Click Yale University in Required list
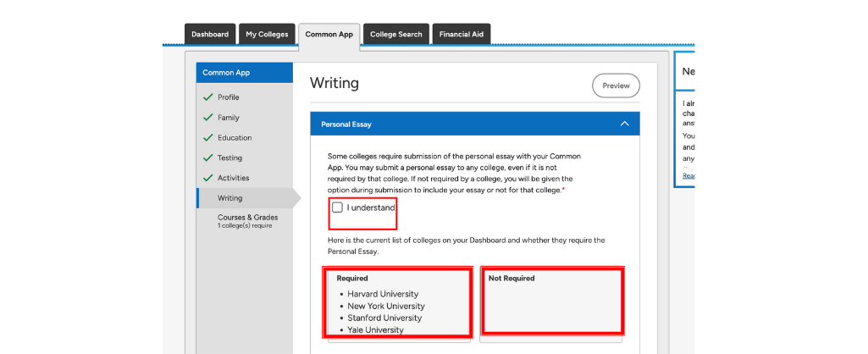The image size is (868, 354). pos(375,330)
